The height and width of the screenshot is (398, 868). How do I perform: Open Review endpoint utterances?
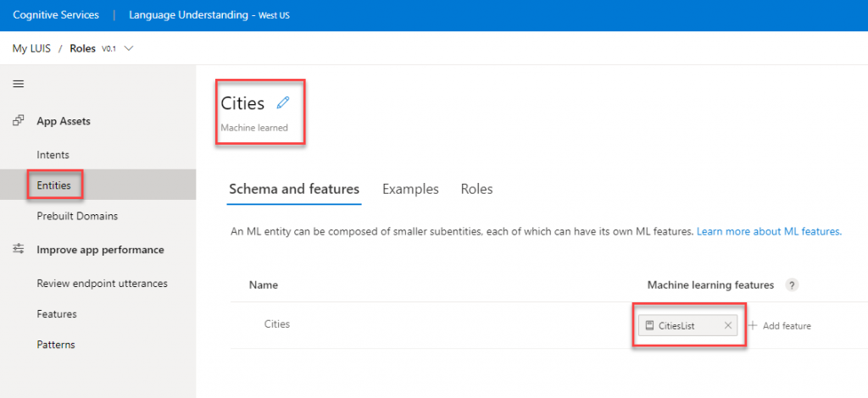pyautogui.click(x=102, y=284)
